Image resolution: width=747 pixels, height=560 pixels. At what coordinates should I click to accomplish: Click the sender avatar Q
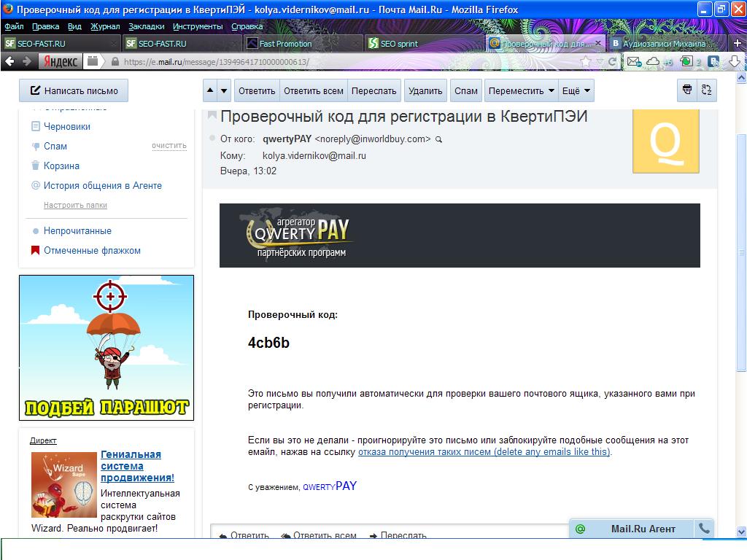(665, 141)
